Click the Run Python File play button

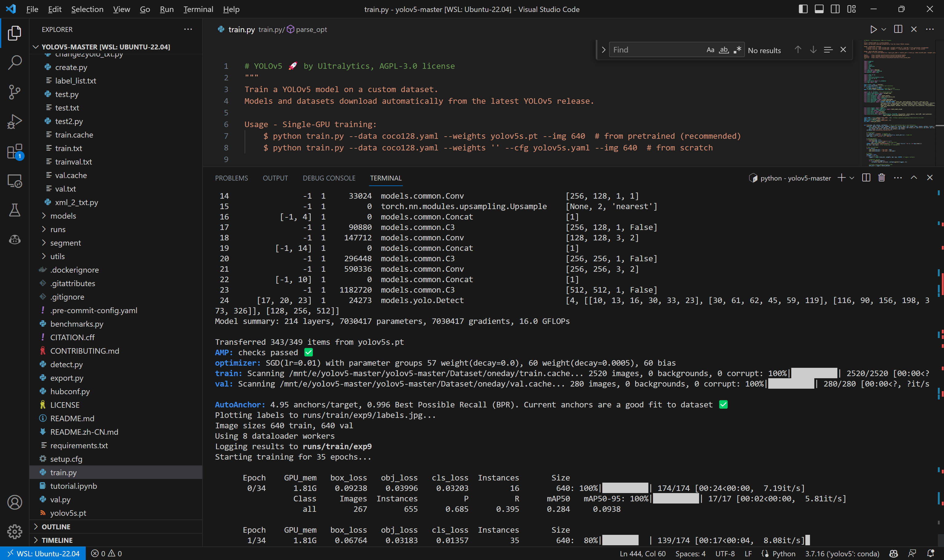pos(873,29)
